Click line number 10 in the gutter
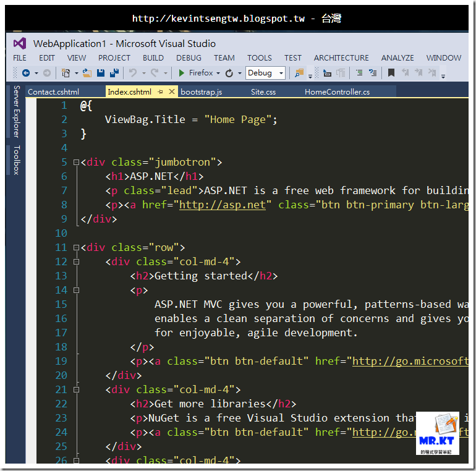The image size is (476, 471). [61, 234]
